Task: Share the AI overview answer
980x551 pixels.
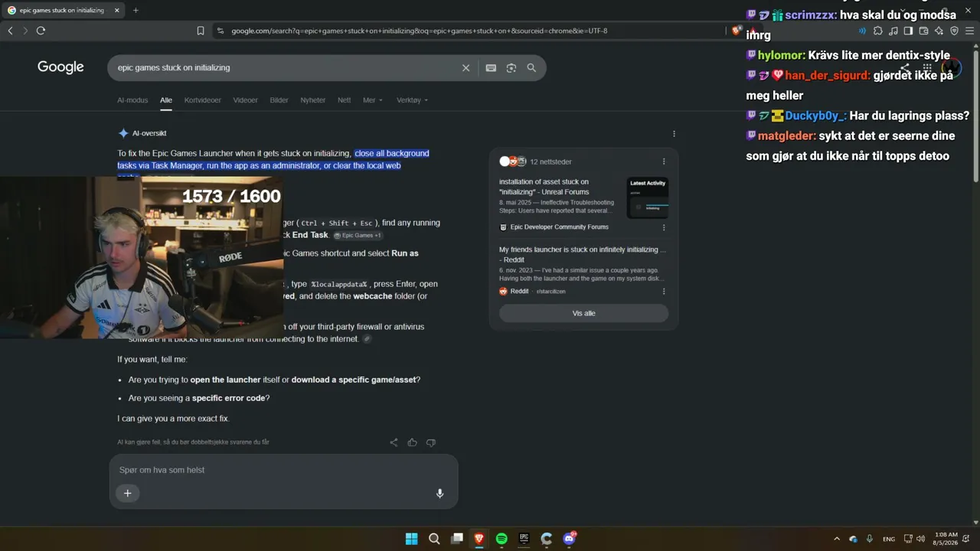Action: click(x=394, y=442)
